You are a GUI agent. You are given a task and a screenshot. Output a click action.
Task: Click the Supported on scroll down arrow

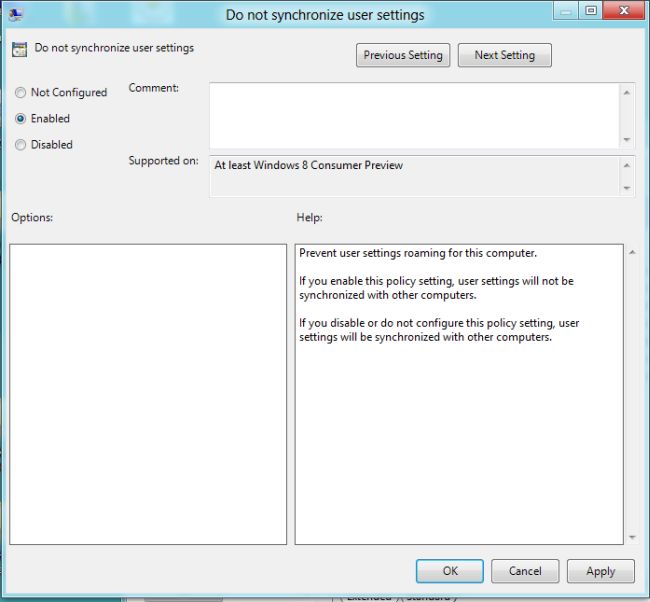(x=627, y=188)
